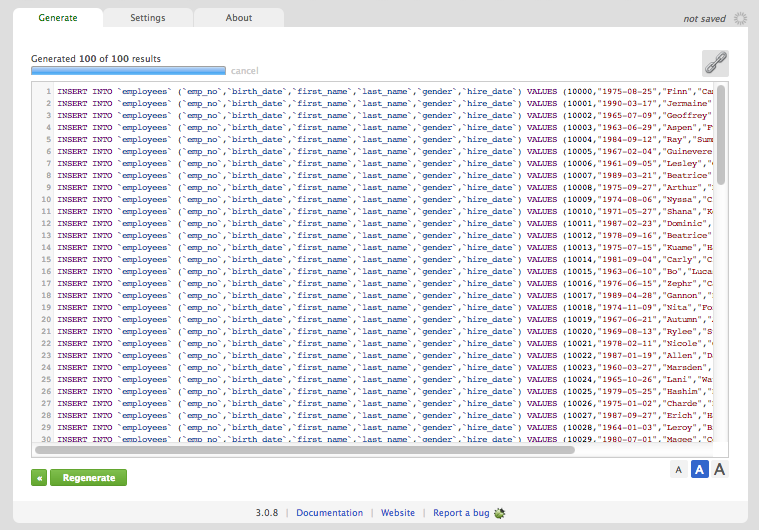Click the cancel link

pos(244,71)
